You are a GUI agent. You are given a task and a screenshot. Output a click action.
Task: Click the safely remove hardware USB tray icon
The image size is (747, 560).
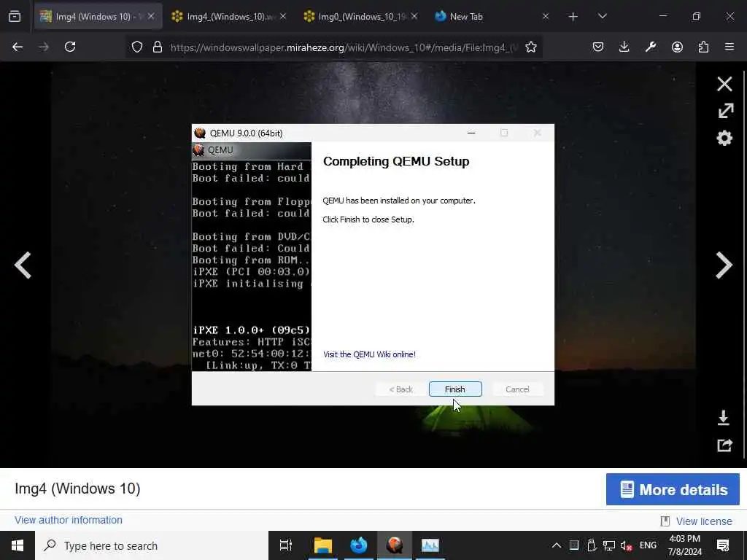592,545
